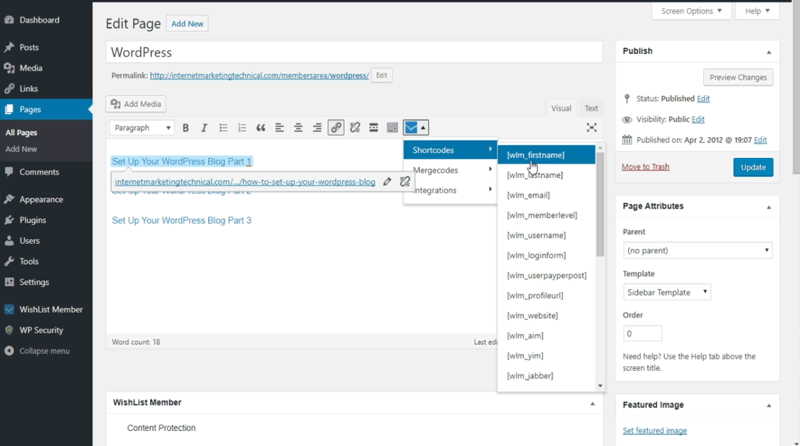Click the insert/edit link toolbar icon
This screenshot has width=800, height=446.
coord(336,128)
